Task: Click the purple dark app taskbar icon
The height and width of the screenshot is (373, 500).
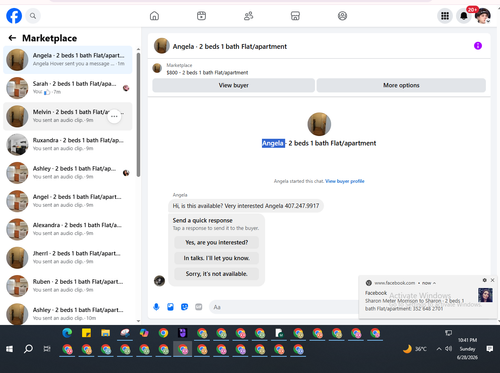Action: 183,333
